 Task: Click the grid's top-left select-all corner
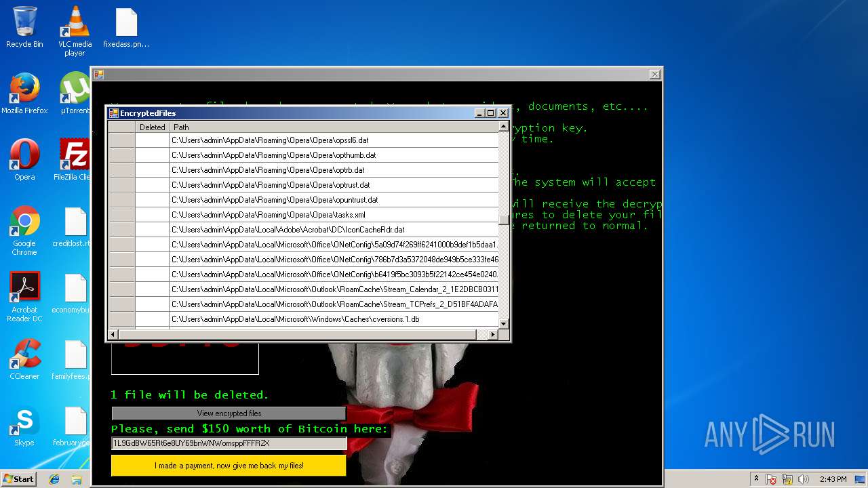122,127
